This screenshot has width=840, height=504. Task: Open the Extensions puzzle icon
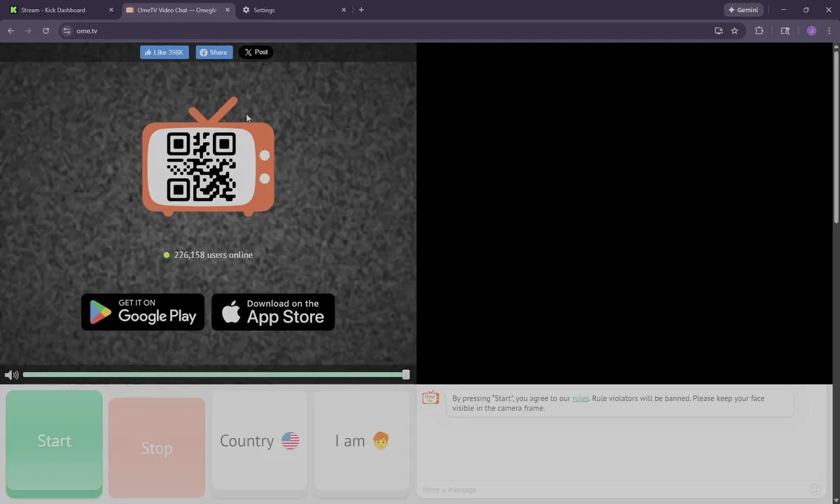759,31
